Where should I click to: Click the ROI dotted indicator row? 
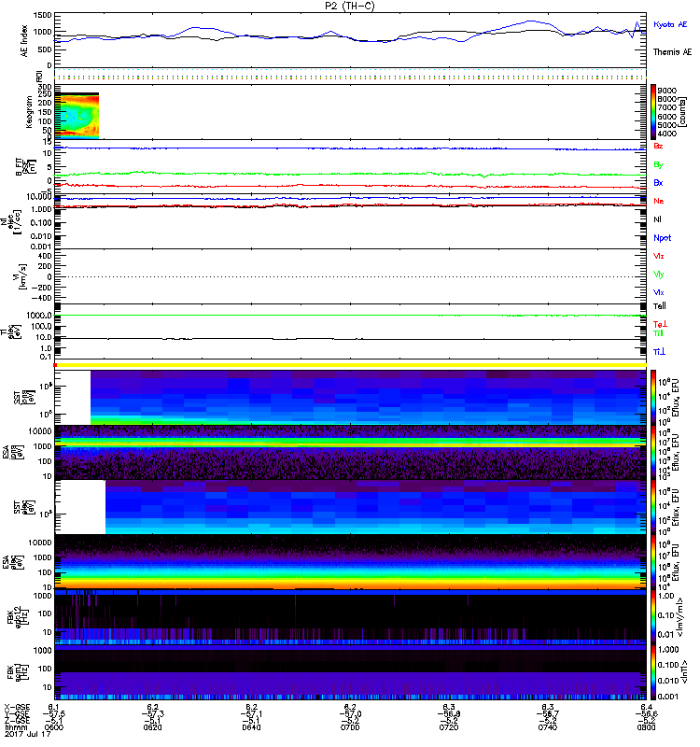tap(351, 74)
